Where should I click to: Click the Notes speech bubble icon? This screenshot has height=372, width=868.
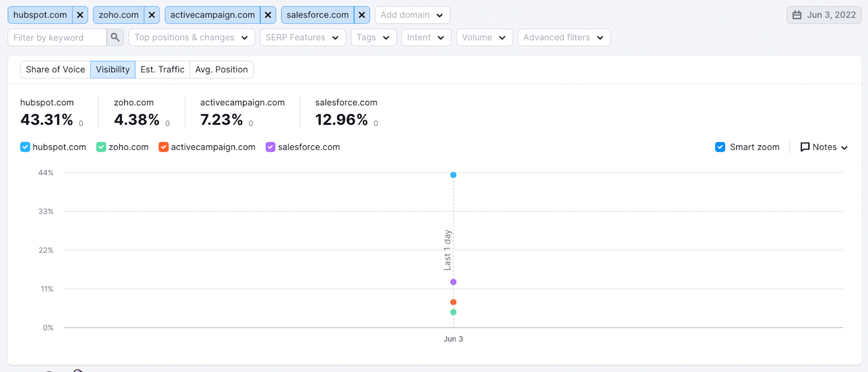(805, 147)
